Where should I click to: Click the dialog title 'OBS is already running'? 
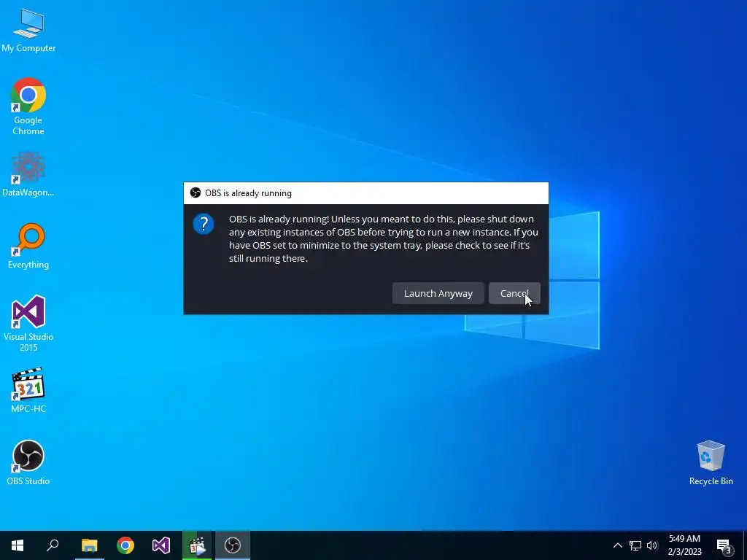point(248,192)
